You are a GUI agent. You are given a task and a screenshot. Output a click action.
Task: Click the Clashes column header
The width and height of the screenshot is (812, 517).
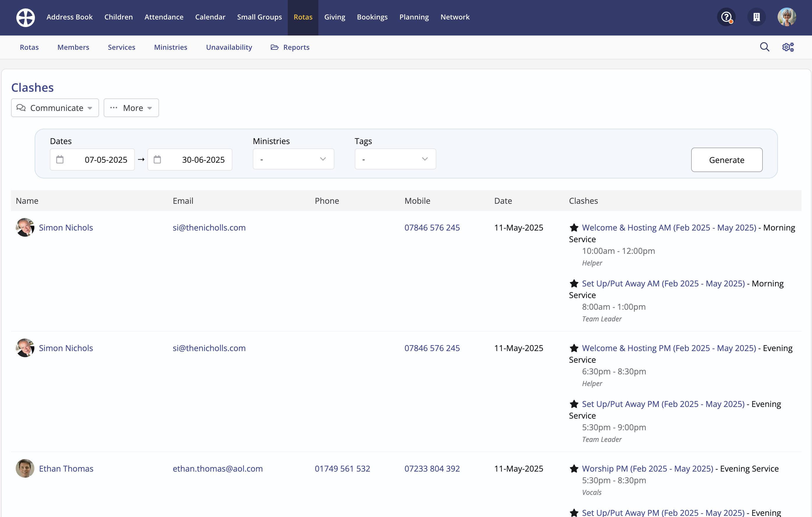583,201
